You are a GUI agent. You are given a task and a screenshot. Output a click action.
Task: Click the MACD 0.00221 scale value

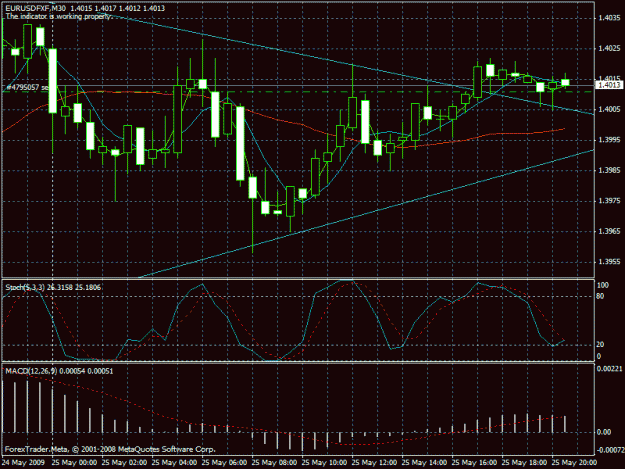click(x=609, y=369)
